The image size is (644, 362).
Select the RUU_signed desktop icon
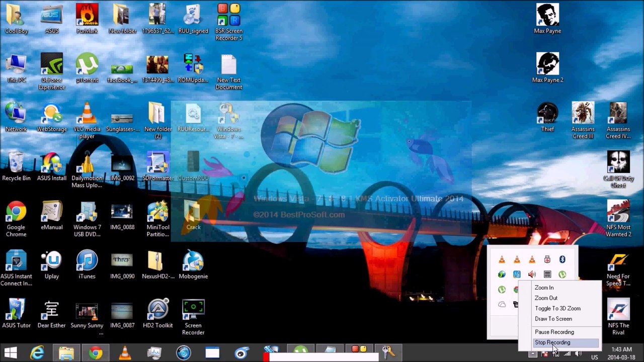tap(193, 19)
